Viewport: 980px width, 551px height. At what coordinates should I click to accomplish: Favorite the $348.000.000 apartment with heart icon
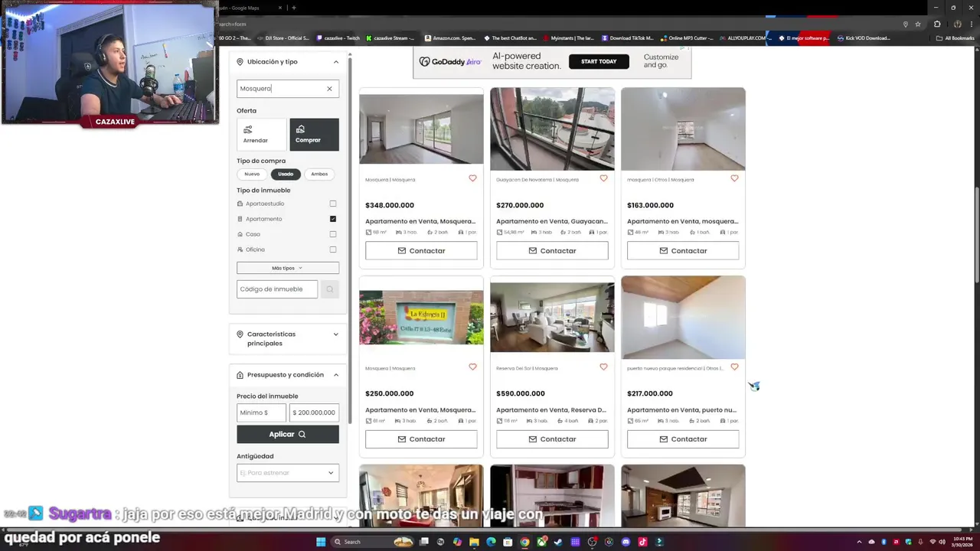[x=472, y=178]
